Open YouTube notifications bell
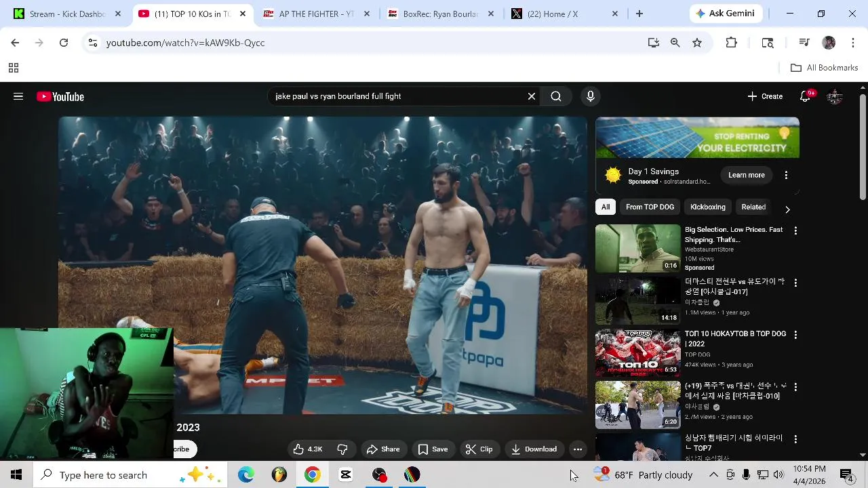The image size is (868, 488). (x=806, y=96)
